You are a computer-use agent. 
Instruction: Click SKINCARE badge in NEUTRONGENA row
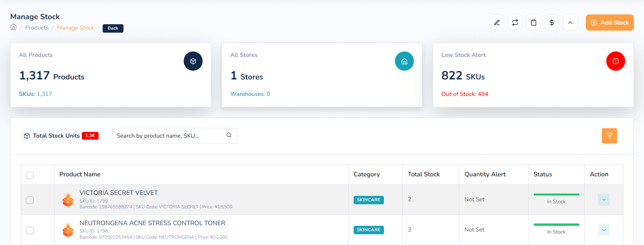pos(368,230)
